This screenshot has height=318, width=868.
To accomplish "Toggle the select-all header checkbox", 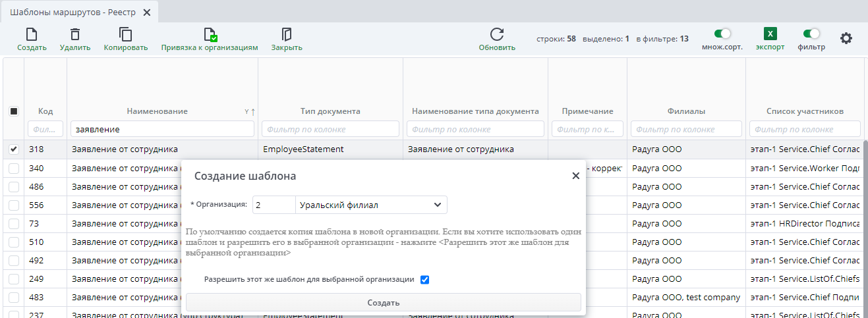I will click(x=14, y=111).
